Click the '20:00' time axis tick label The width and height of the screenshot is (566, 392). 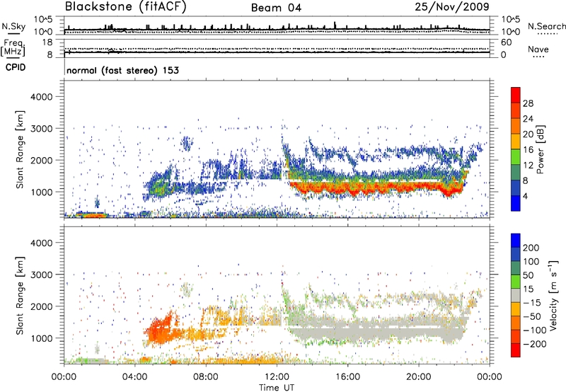[x=418, y=377]
